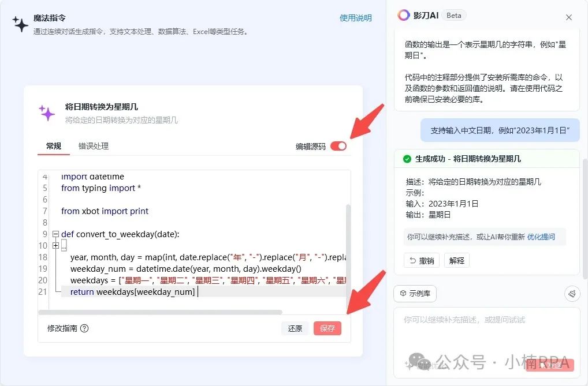
Task: Collapse the convert_to_weekday function fold marker
Action: point(56,234)
